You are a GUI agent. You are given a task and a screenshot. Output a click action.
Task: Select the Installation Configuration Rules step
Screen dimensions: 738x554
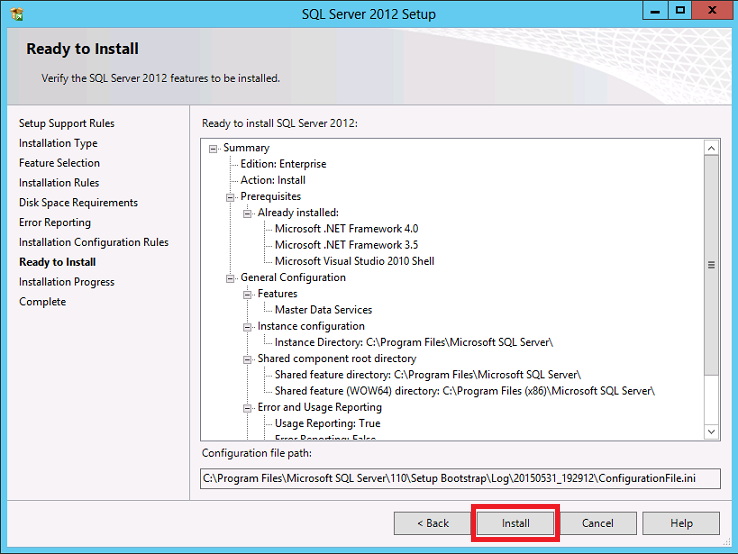[94, 242]
